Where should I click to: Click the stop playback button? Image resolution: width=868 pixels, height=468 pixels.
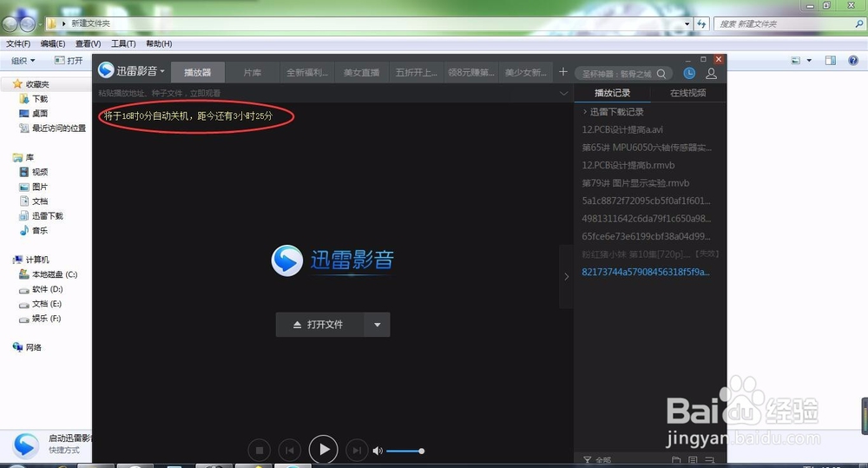coord(259,451)
